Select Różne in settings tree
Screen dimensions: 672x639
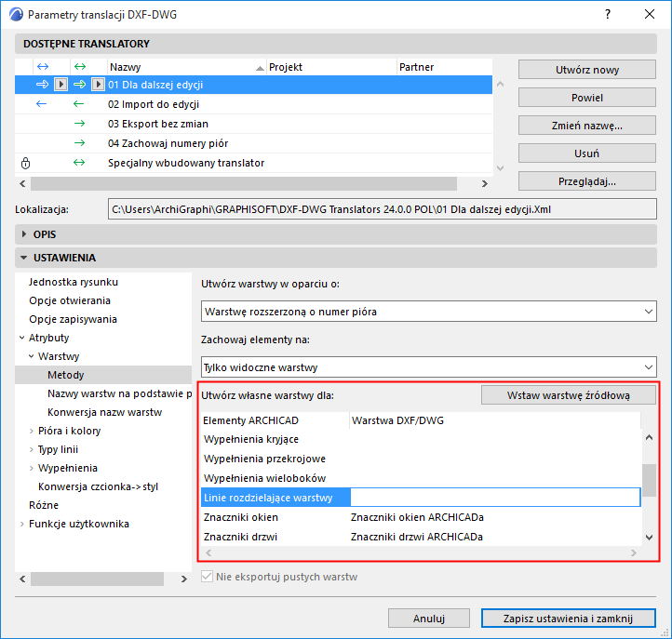44,505
